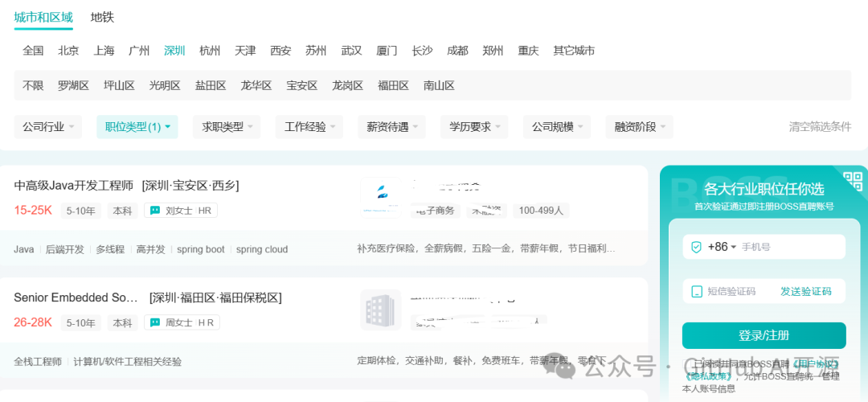Select 郑州 city option
Screen dimensions: 868x402
click(493, 51)
